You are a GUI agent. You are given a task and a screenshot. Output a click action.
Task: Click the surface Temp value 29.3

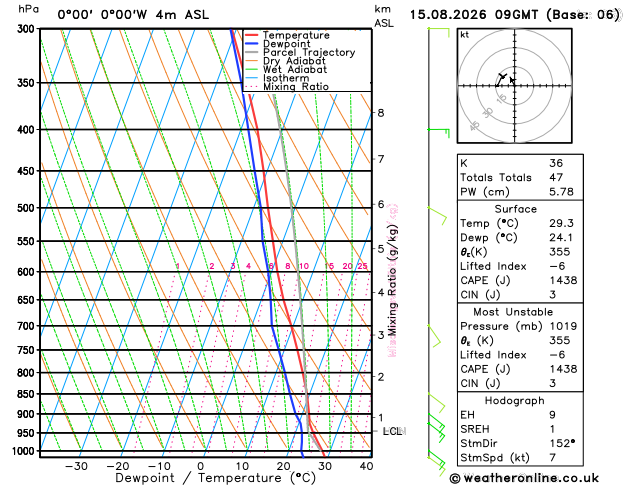(561, 223)
